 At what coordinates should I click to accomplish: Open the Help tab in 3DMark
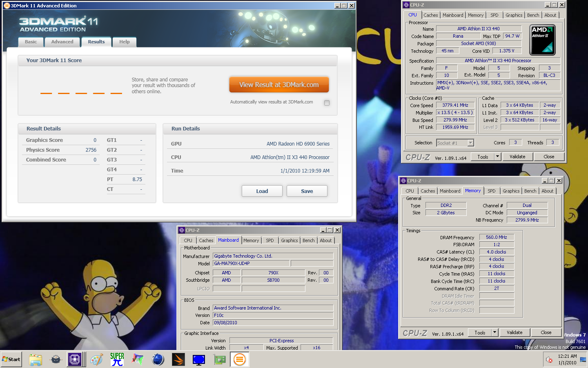coord(125,42)
